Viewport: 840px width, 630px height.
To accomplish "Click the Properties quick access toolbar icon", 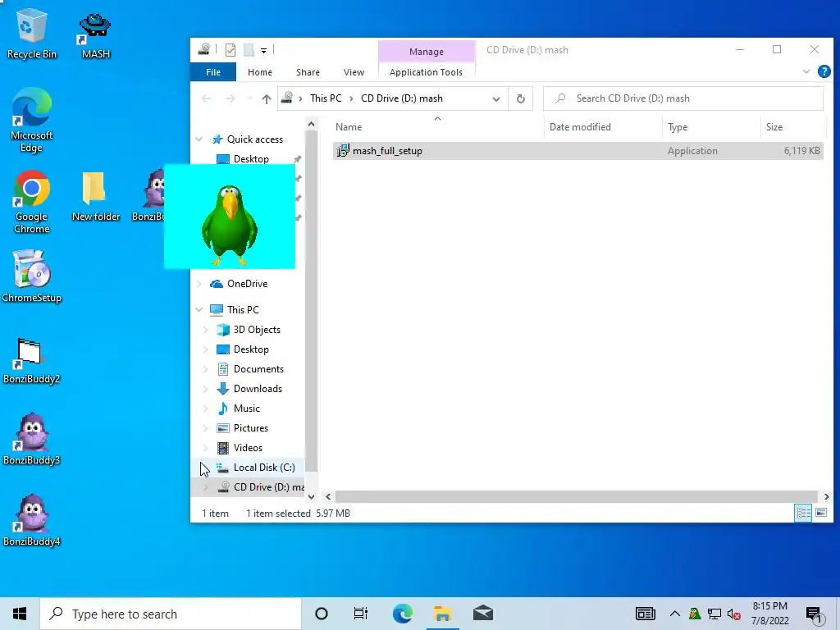I will (x=231, y=50).
